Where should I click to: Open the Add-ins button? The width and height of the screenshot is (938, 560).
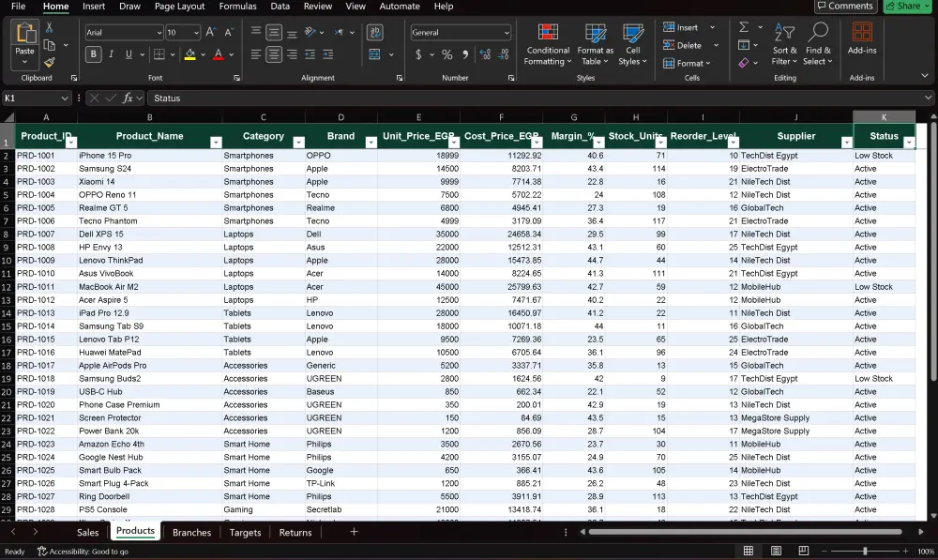coord(862,38)
